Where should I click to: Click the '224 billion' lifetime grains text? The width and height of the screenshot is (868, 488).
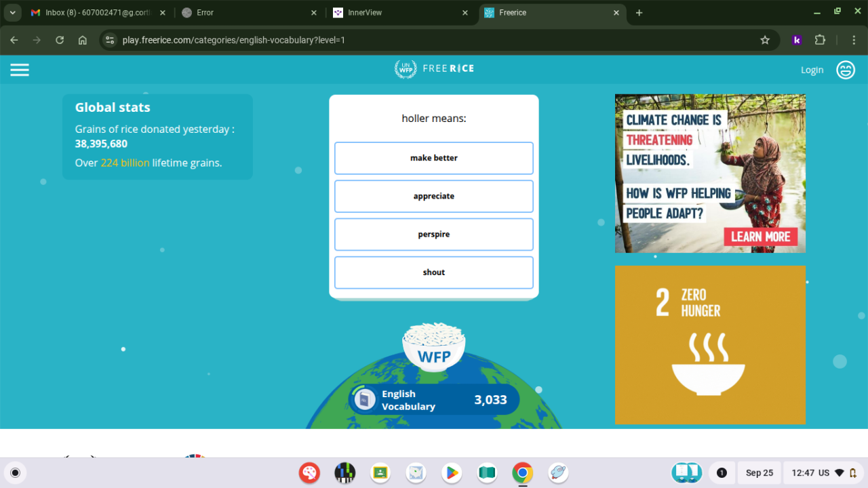[125, 163]
